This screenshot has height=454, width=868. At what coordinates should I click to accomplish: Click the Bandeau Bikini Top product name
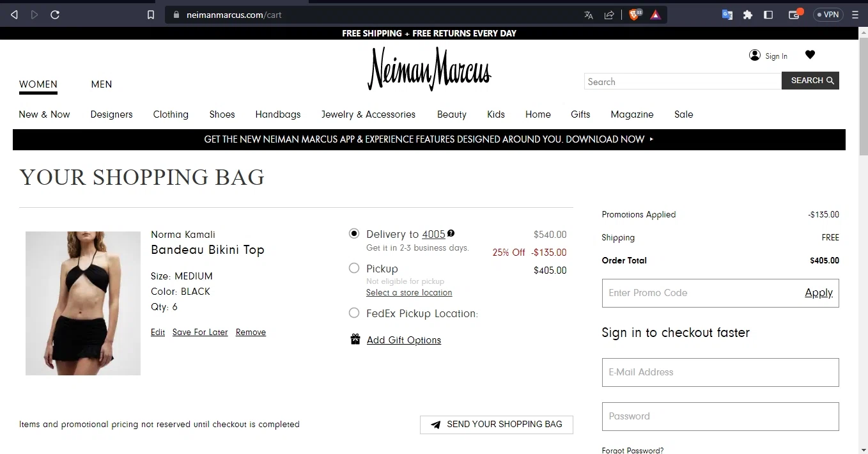pos(208,250)
